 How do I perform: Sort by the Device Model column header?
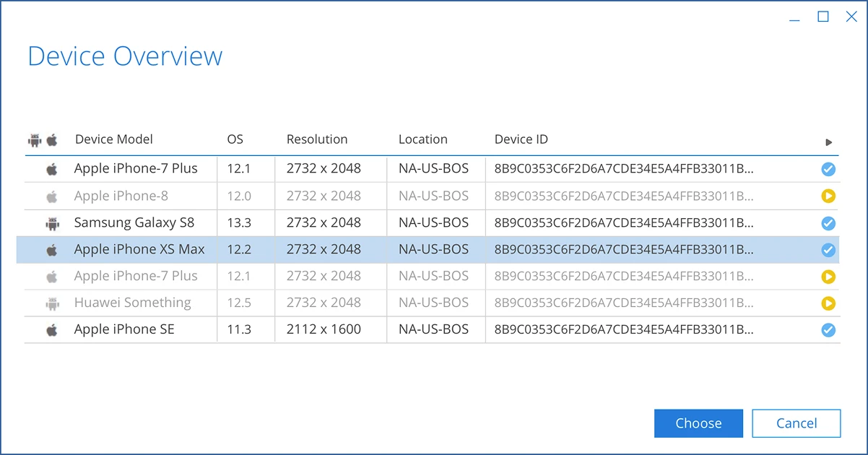click(114, 139)
